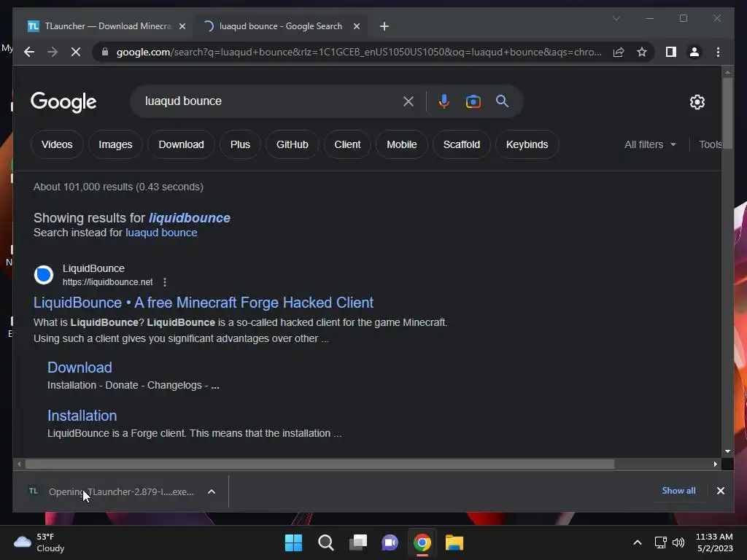Show hidden system tray icons

(x=638, y=542)
